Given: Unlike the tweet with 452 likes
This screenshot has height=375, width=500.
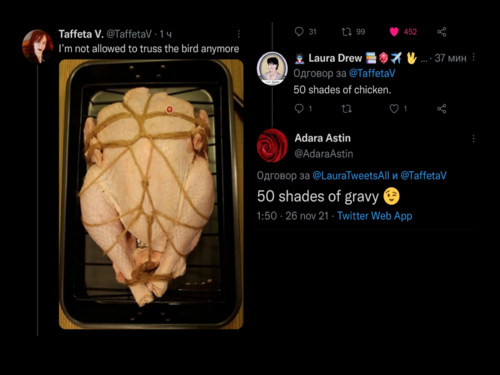Looking at the screenshot, I should (x=394, y=32).
